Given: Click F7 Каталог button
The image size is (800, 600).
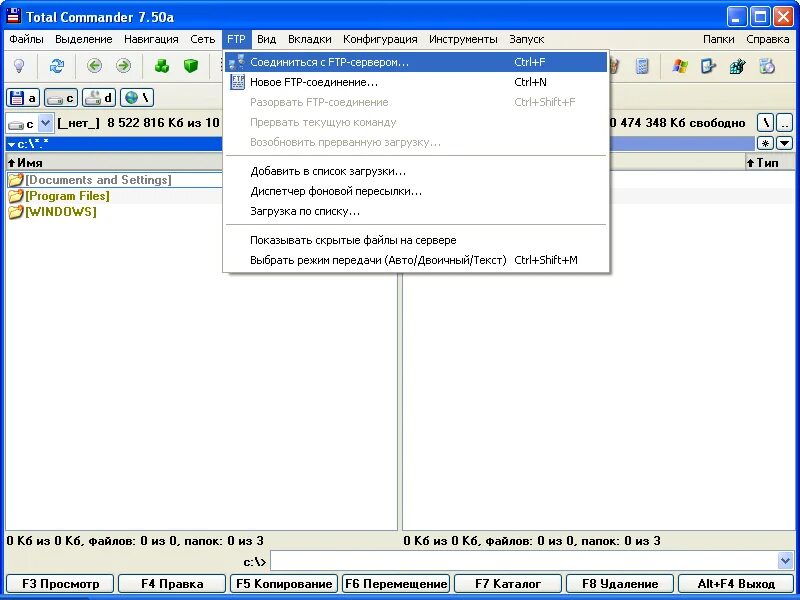Looking at the screenshot, I should pyautogui.click(x=508, y=584).
